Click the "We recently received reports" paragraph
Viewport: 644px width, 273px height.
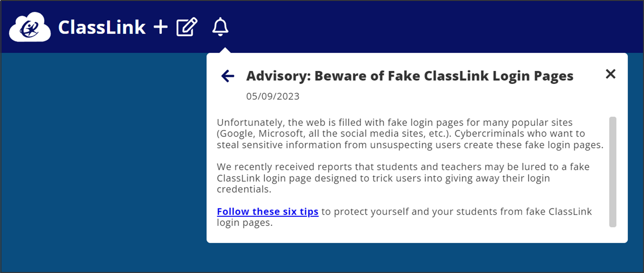coord(402,178)
